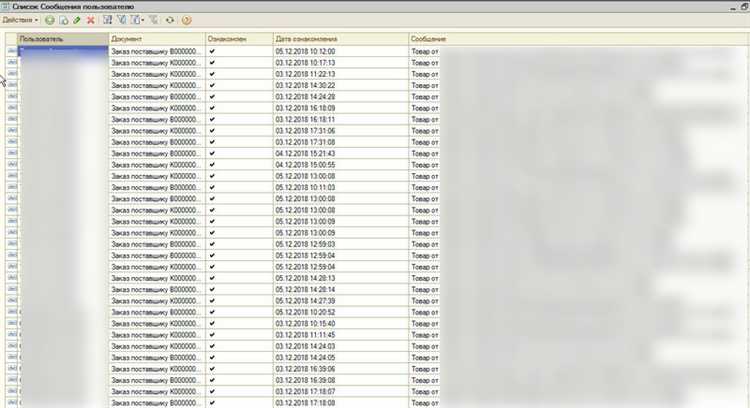
Task: Click the Refresh list icon
Action: [170, 20]
